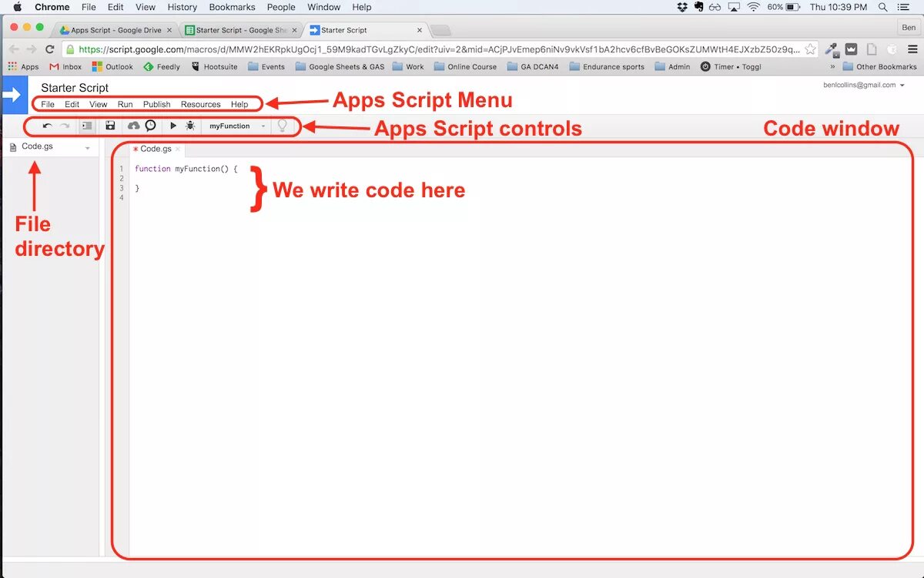Open the crown extension icon

tap(852, 49)
